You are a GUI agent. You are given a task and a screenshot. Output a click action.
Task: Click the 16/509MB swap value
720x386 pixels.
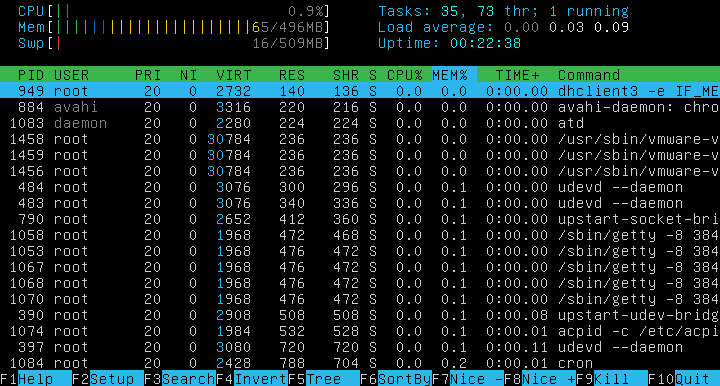287,43
